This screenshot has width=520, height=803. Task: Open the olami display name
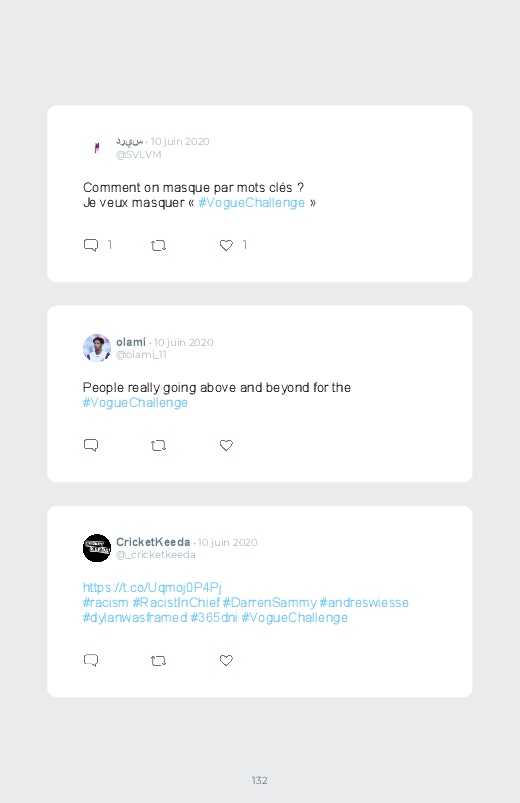coord(131,342)
